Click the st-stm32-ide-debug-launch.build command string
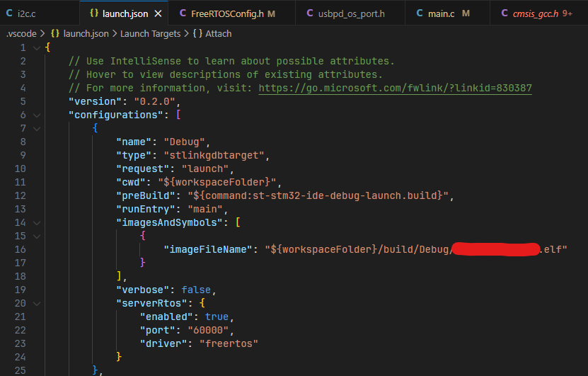The image size is (588, 376). 318,196
